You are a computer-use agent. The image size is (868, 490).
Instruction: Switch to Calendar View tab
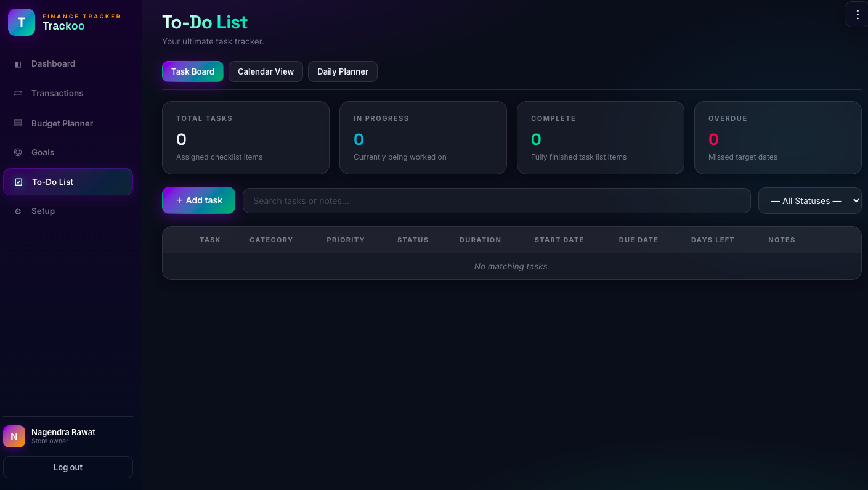[x=266, y=71]
